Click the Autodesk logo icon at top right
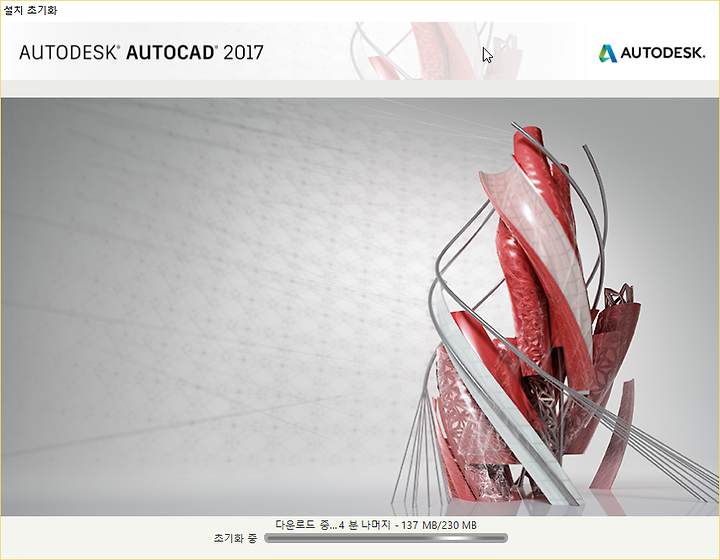The image size is (720, 560). (608, 53)
